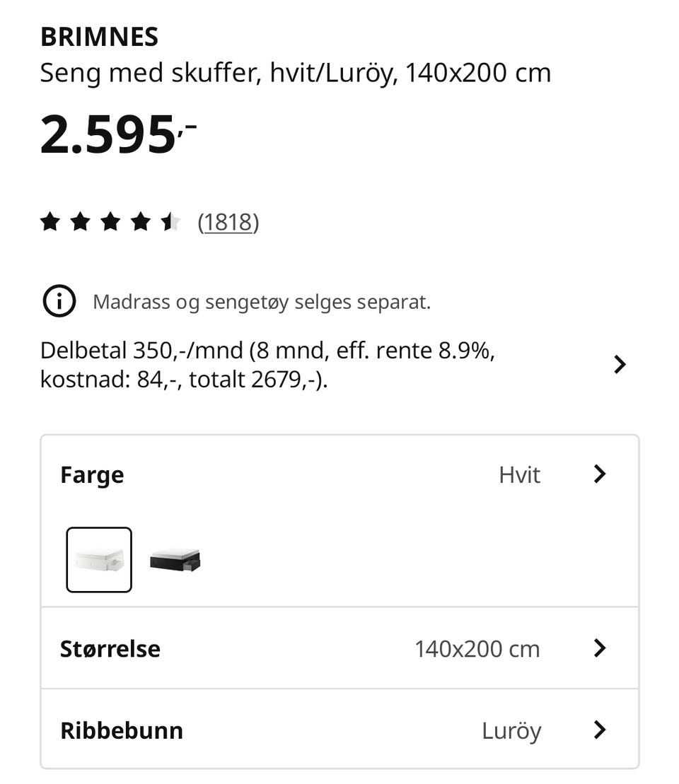Expand the Størrelse options chevron
The image size is (679, 784).
[600, 648]
